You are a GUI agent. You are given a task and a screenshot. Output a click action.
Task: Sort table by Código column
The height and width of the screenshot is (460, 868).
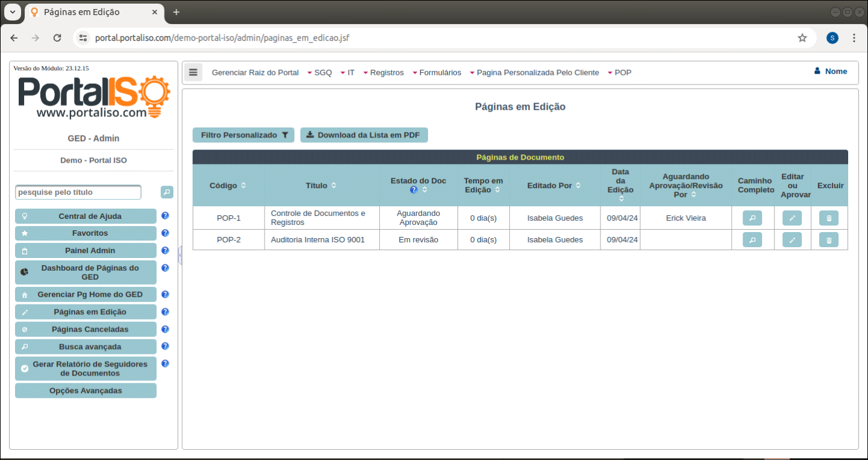tap(244, 186)
